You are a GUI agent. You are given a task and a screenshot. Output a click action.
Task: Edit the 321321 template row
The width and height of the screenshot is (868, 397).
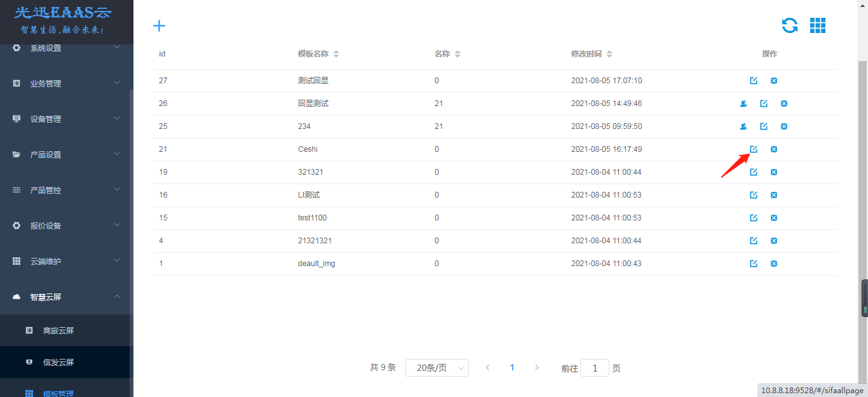tap(754, 172)
